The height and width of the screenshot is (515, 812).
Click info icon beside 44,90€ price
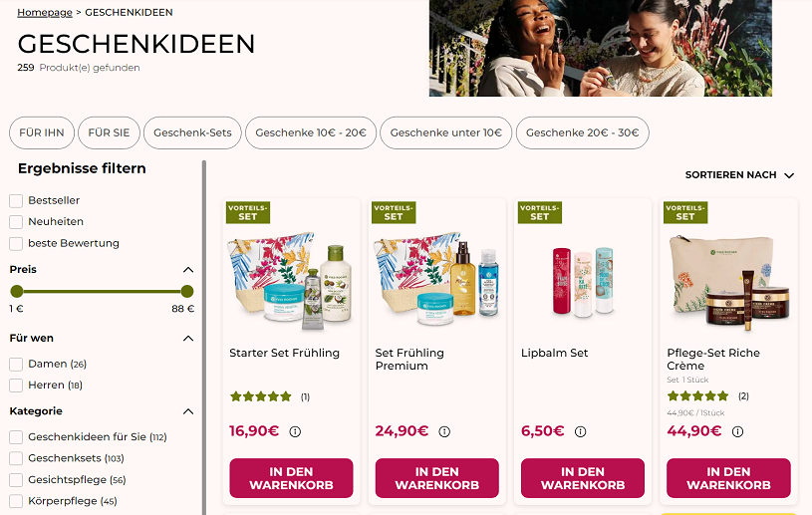(737, 431)
